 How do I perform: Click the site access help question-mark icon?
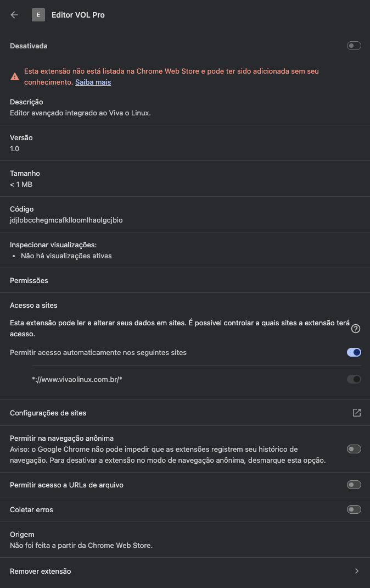coord(356,329)
